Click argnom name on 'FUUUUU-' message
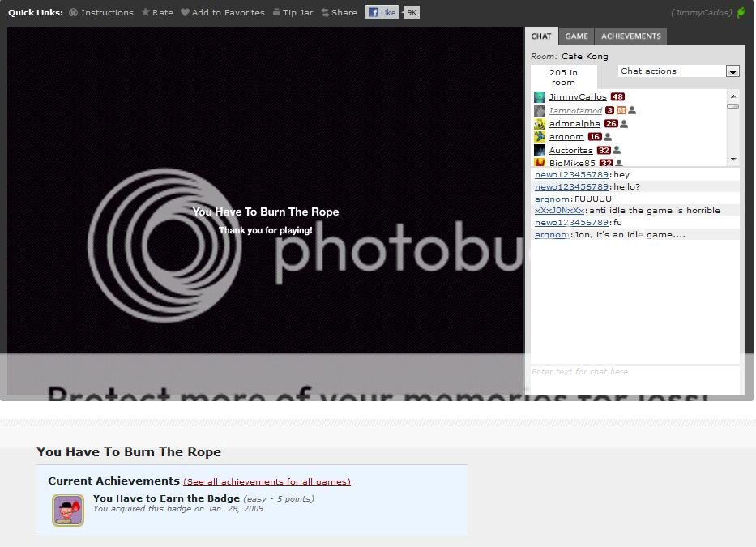The height and width of the screenshot is (547, 756). (552, 199)
